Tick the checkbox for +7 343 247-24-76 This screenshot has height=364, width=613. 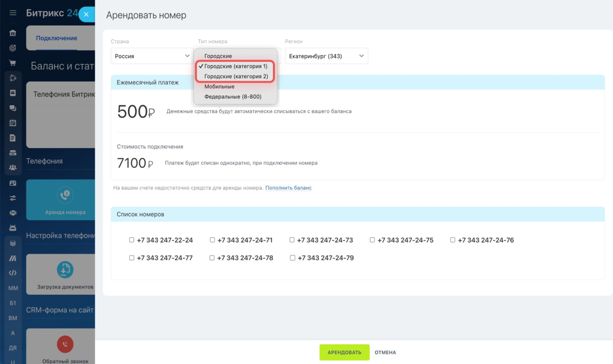point(453,240)
